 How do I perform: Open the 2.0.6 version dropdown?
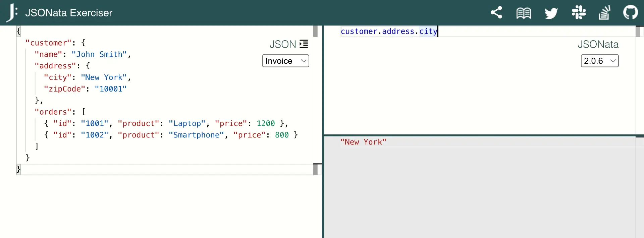600,61
